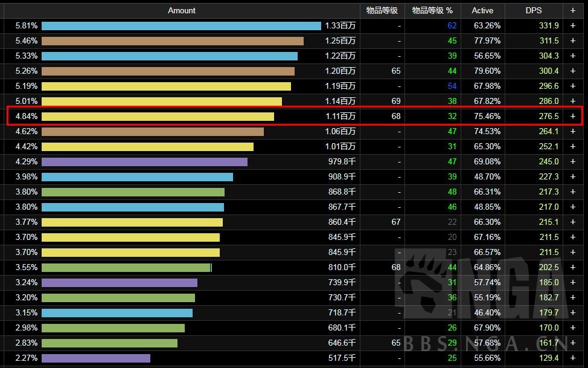Click the plus icon in the table header
The width and height of the screenshot is (588, 368).
pos(573,10)
